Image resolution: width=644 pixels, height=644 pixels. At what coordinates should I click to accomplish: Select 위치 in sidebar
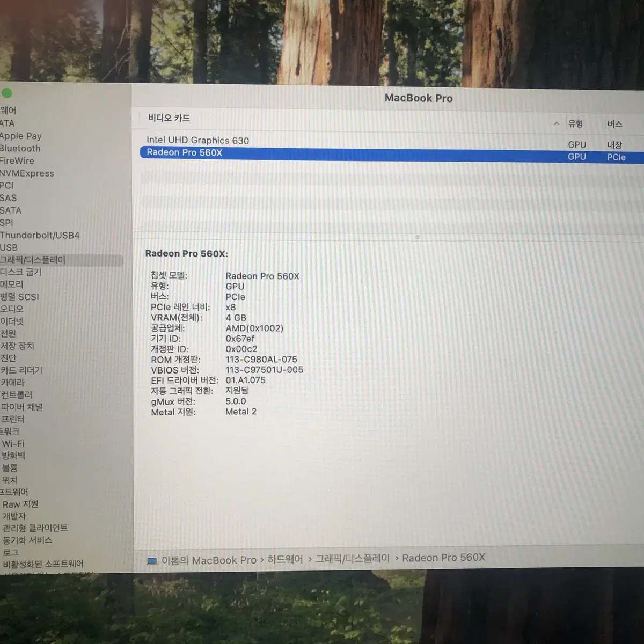10,480
